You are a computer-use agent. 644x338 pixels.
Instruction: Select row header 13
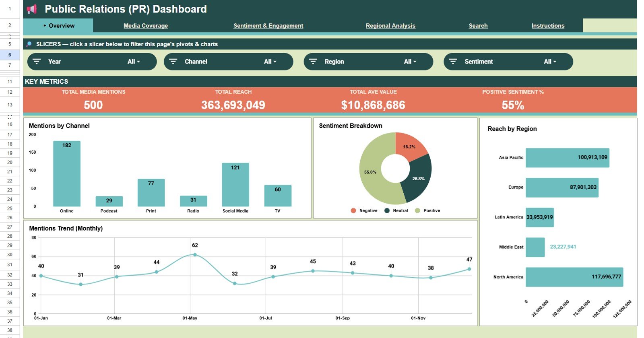click(10, 105)
